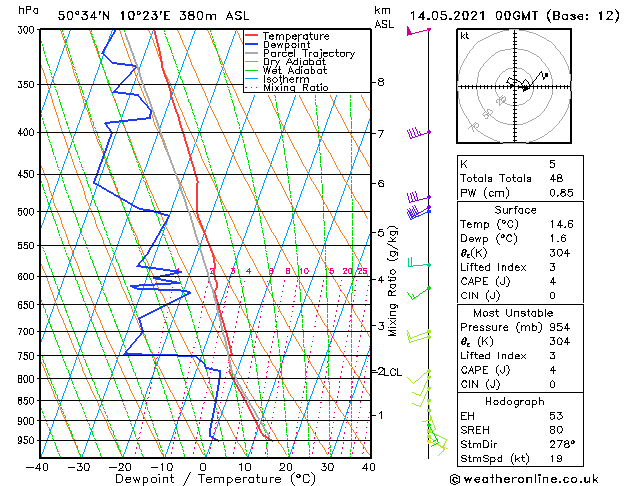Click the red Temperature line swatch in legend
The height and width of the screenshot is (486, 629).
pos(251,36)
